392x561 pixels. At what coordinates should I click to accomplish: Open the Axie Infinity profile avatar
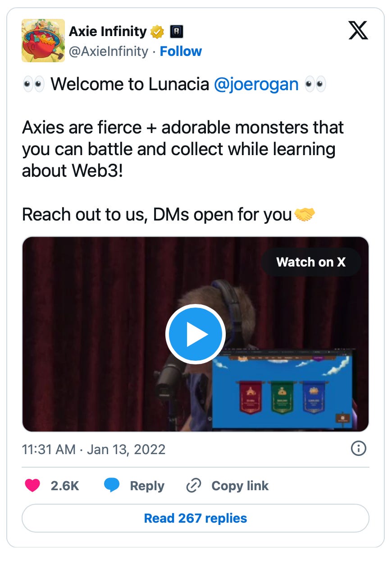[x=43, y=41]
